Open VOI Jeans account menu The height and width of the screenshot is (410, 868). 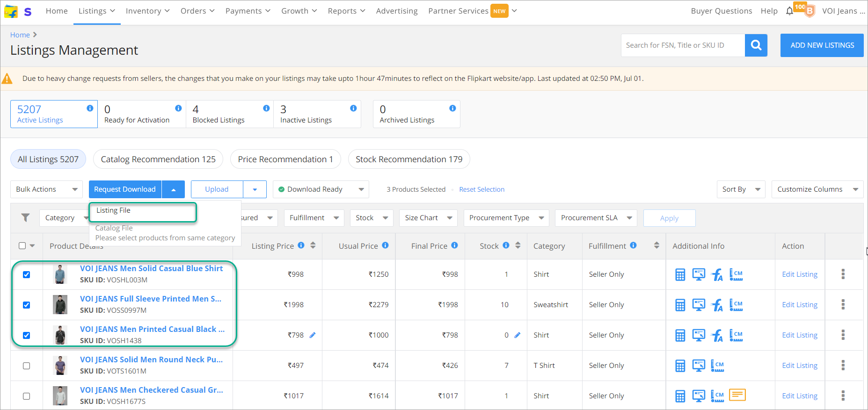click(843, 11)
